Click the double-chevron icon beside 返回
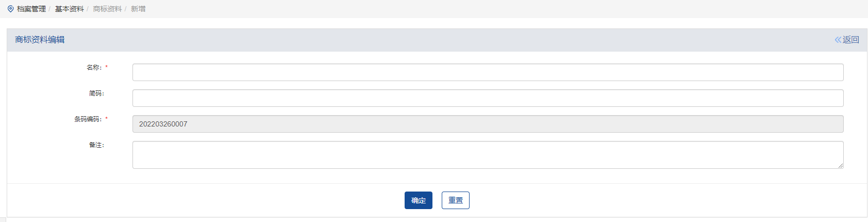 pos(838,40)
